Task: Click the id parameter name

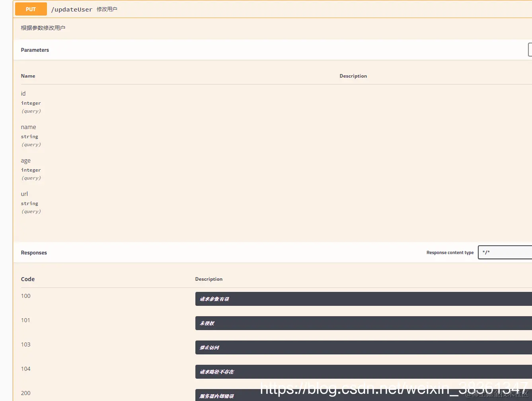Action: click(23, 94)
